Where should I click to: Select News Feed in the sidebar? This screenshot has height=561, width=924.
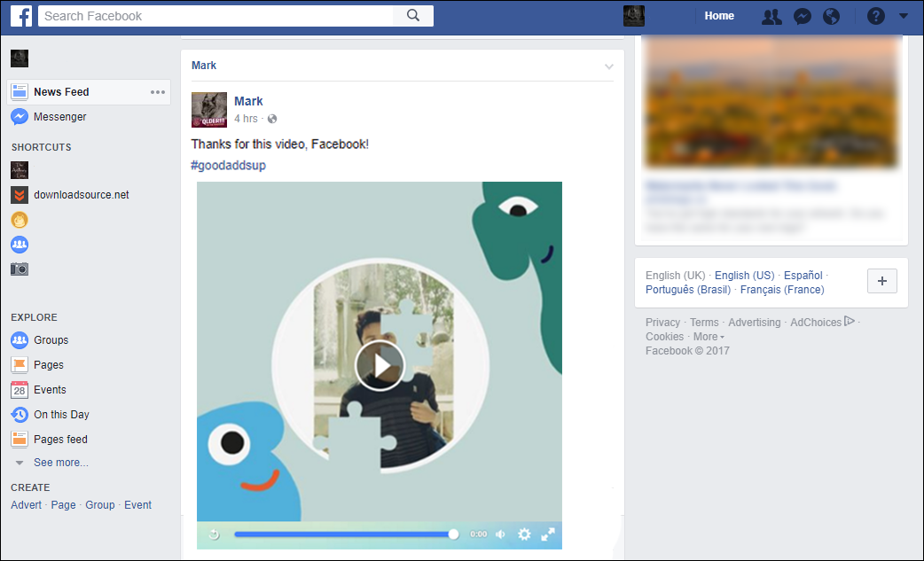[x=89, y=92]
